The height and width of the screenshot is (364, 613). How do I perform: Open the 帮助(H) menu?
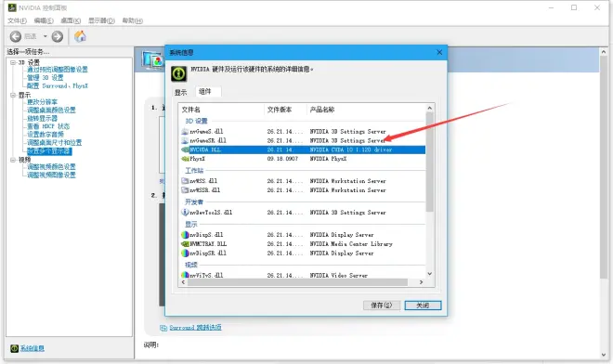pyautogui.click(x=133, y=20)
